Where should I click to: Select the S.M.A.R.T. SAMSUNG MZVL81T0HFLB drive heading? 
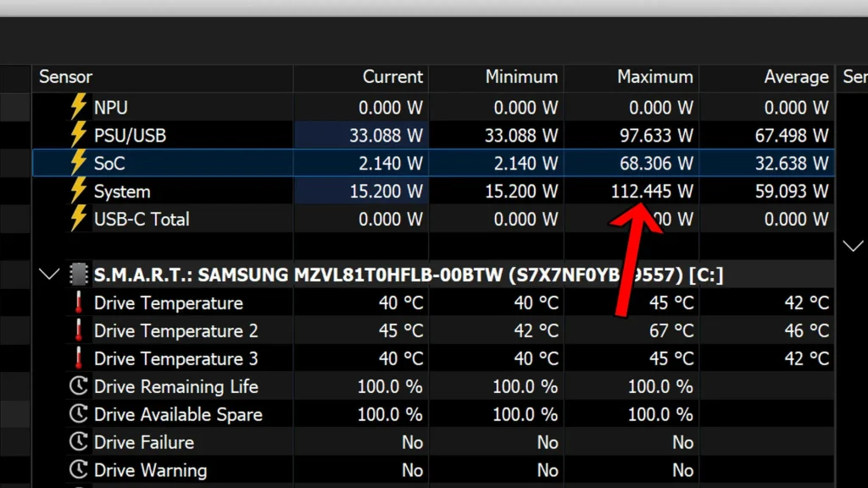tap(409, 275)
